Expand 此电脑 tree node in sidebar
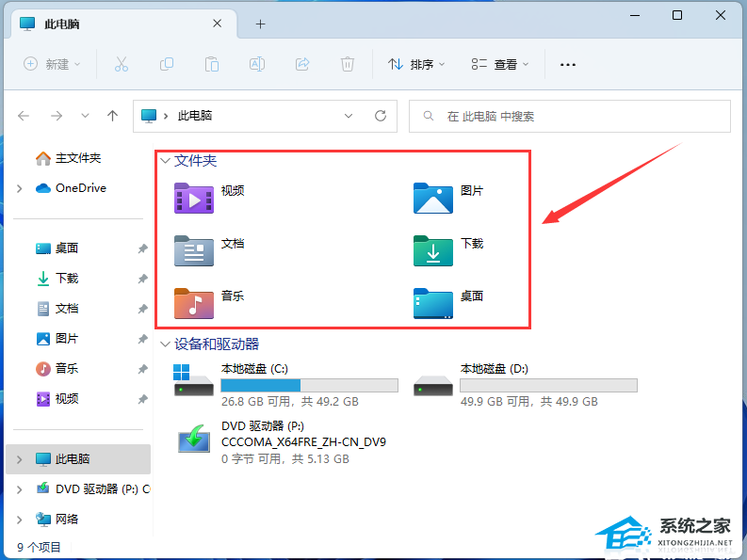 19,459
